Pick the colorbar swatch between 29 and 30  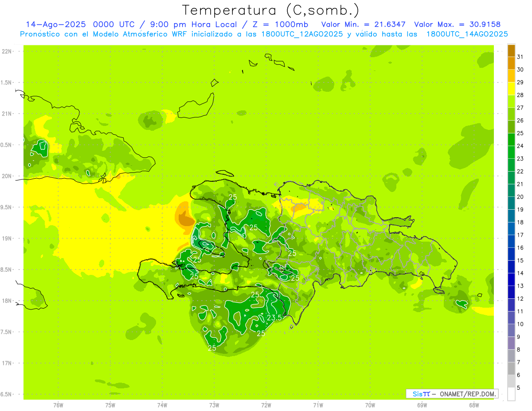click(511, 76)
